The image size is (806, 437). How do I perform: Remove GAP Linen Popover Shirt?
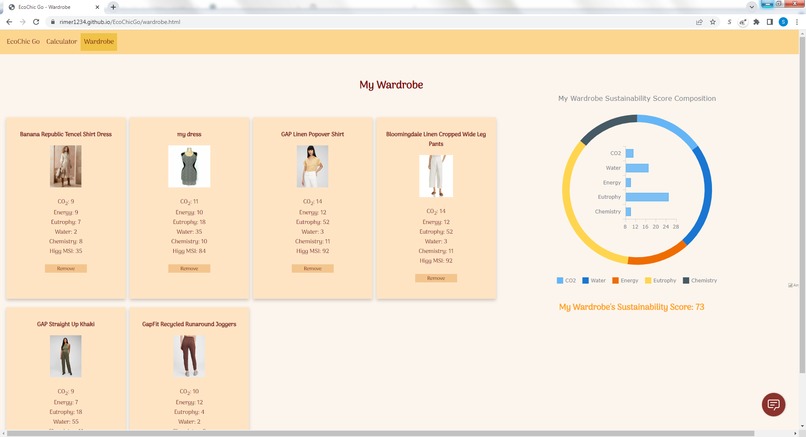(313, 268)
